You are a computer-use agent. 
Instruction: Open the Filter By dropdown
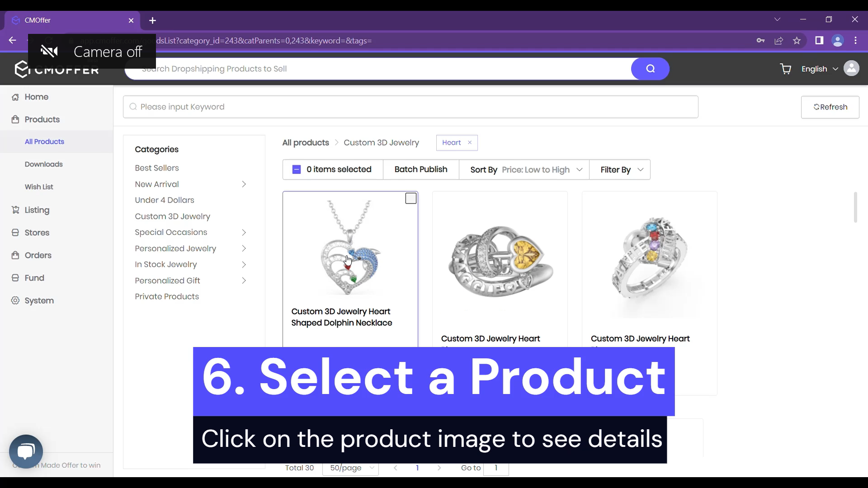point(623,170)
